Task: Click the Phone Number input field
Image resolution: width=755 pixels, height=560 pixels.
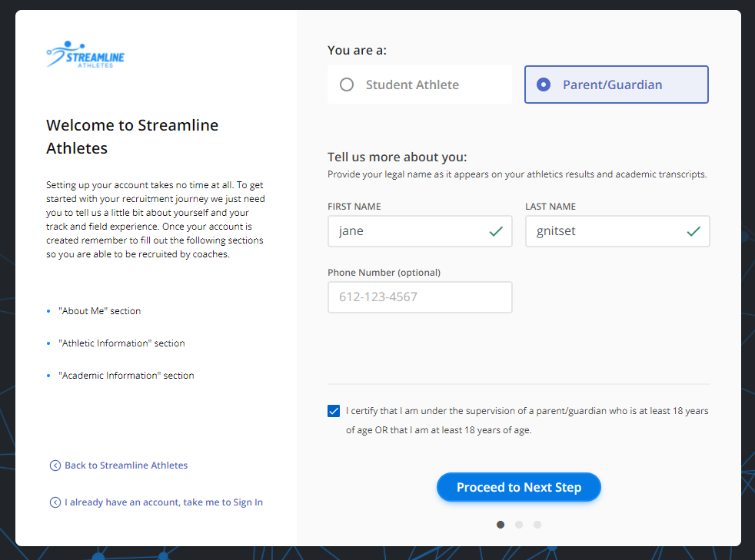Action: coord(420,297)
